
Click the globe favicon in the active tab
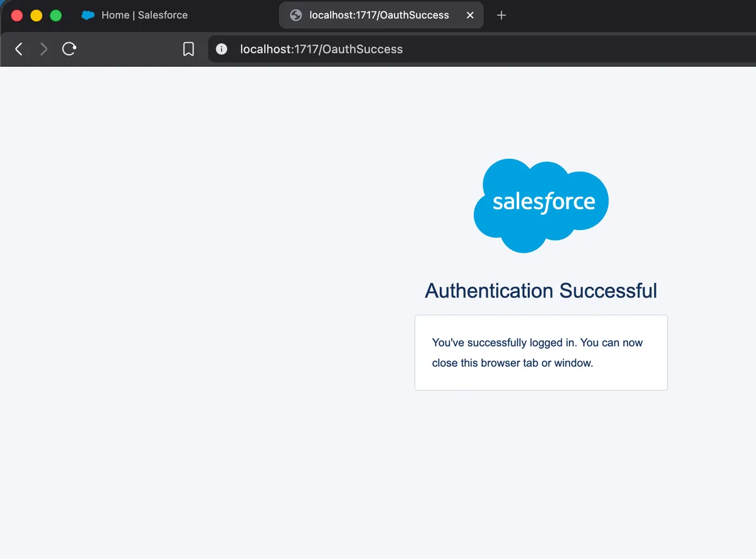296,15
